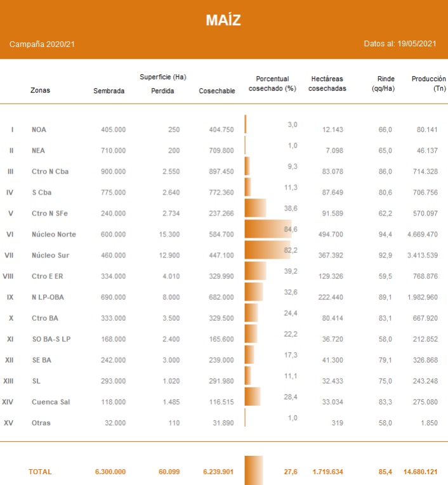448x485 pixels.
Task: Click the TOTAL row harvested percent bar
Action: (253, 470)
